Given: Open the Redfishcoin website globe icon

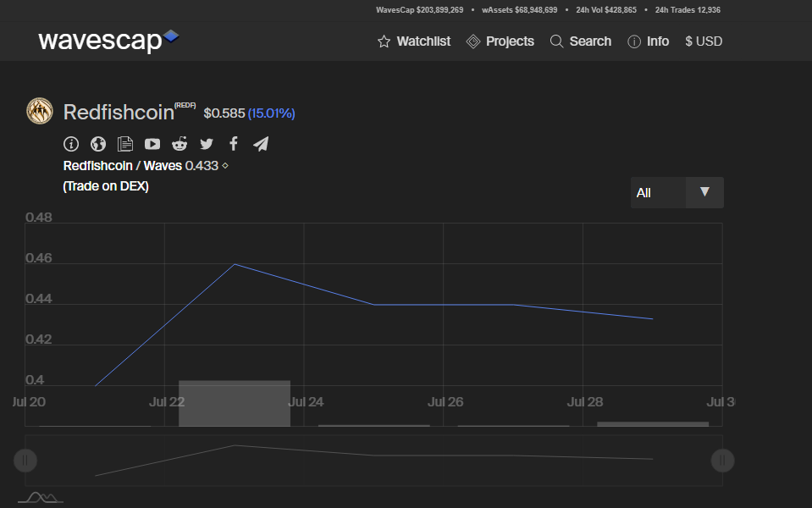Looking at the screenshot, I should coord(98,144).
